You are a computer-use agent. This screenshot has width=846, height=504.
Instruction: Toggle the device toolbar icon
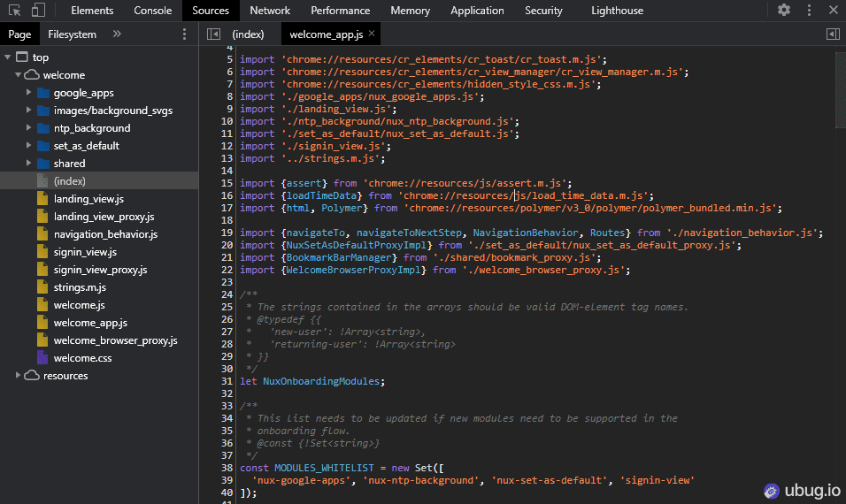click(38, 11)
